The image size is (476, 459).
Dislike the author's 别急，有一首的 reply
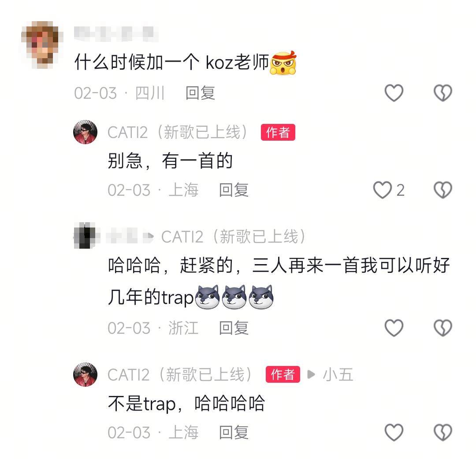[443, 190]
